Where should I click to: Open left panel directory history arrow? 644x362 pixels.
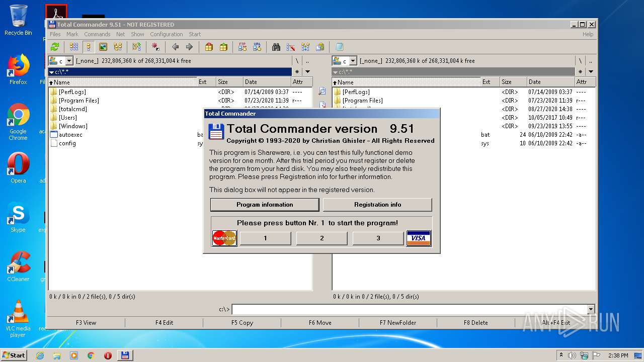[307, 72]
